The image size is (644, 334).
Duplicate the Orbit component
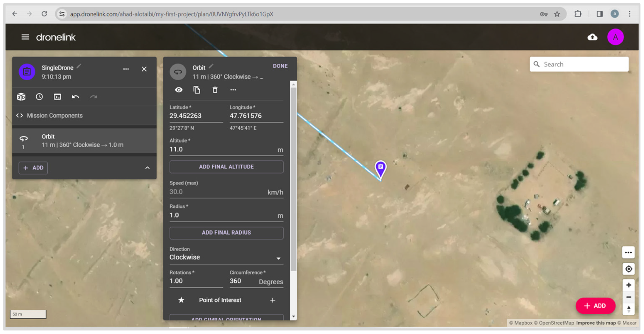click(197, 90)
